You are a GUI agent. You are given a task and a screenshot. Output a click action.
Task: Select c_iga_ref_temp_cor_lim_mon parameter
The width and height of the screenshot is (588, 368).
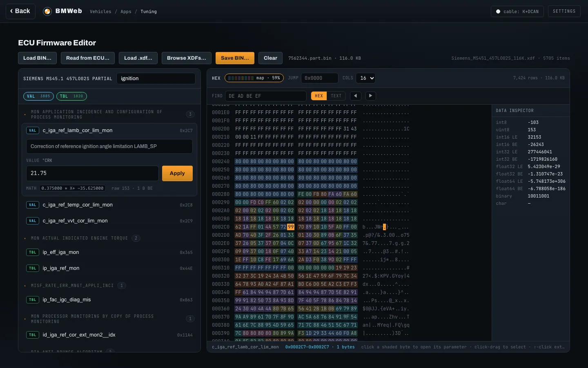click(x=109, y=205)
